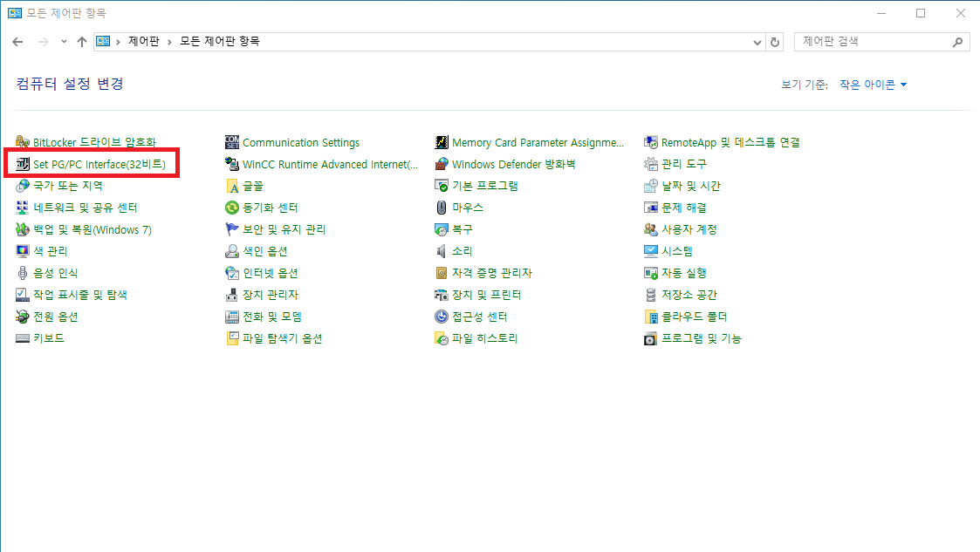The height and width of the screenshot is (552, 980).
Task: Expand the address bar history dropdown
Action: 757,42
